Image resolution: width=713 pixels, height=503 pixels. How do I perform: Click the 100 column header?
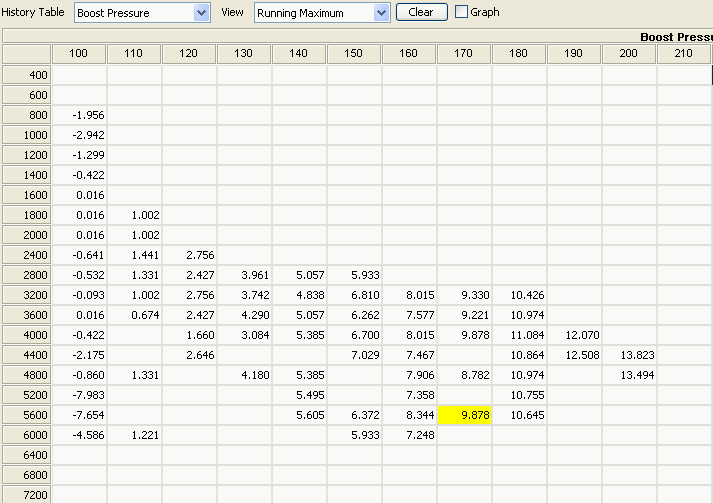coord(79,53)
